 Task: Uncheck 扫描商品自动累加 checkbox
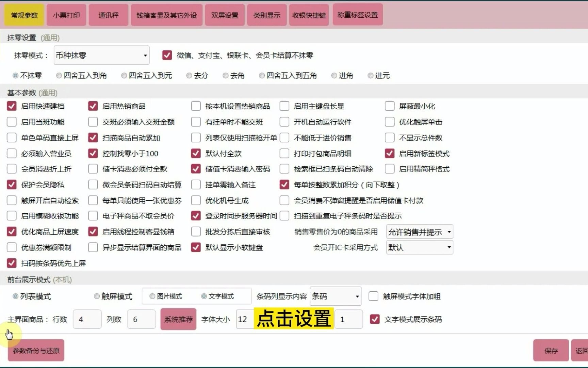(93, 138)
